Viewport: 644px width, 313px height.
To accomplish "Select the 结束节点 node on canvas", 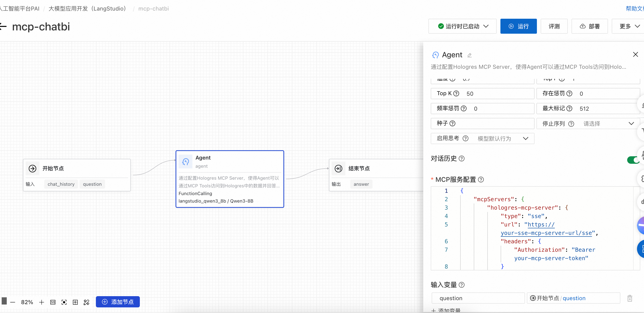I will click(376, 175).
